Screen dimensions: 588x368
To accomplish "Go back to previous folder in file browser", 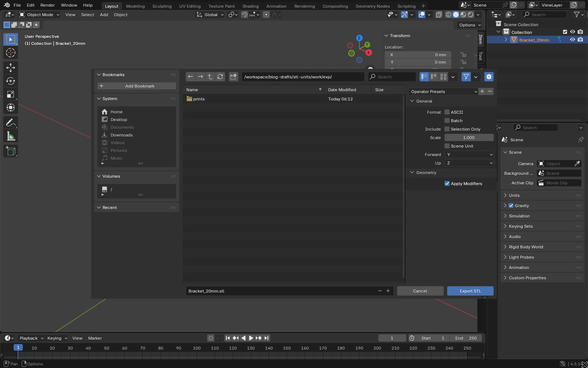I will point(190,77).
